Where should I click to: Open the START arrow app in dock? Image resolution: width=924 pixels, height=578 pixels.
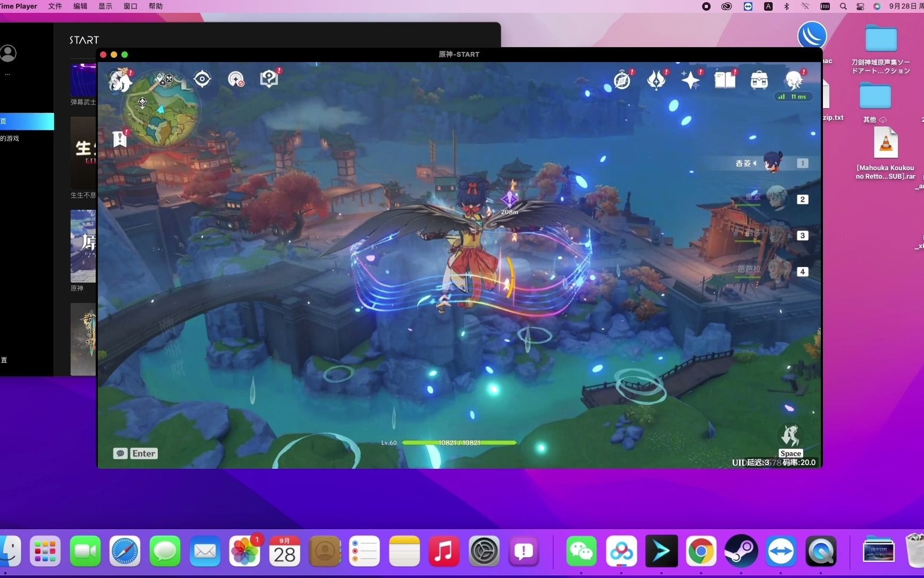tap(661, 551)
